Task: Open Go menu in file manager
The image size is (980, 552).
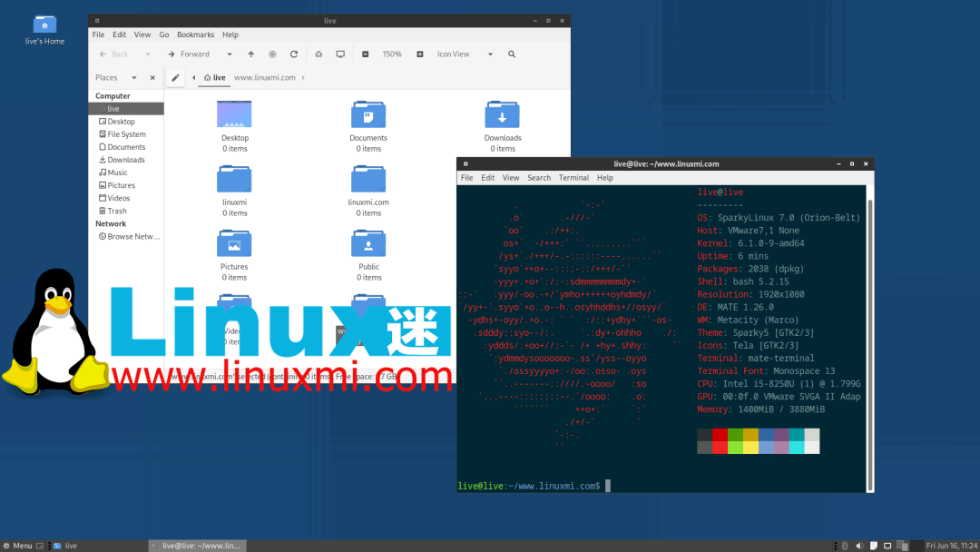Action: pos(163,34)
